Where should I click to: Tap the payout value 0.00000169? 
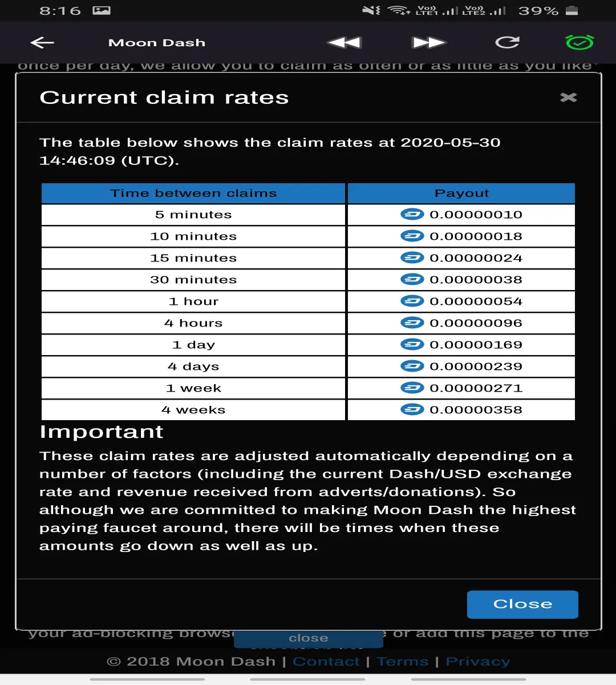click(476, 345)
